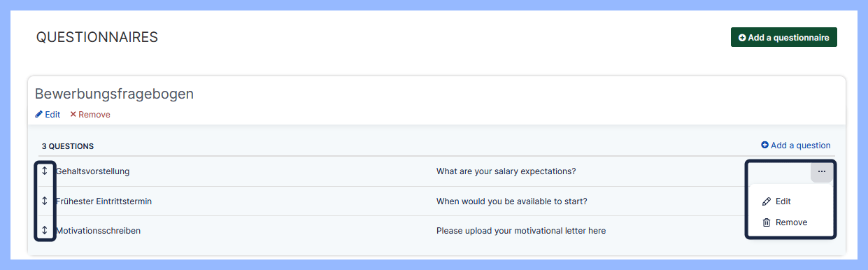868x270 pixels.
Task: Click the Motivationsschreiben question name
Action: [x=98, y=231]
